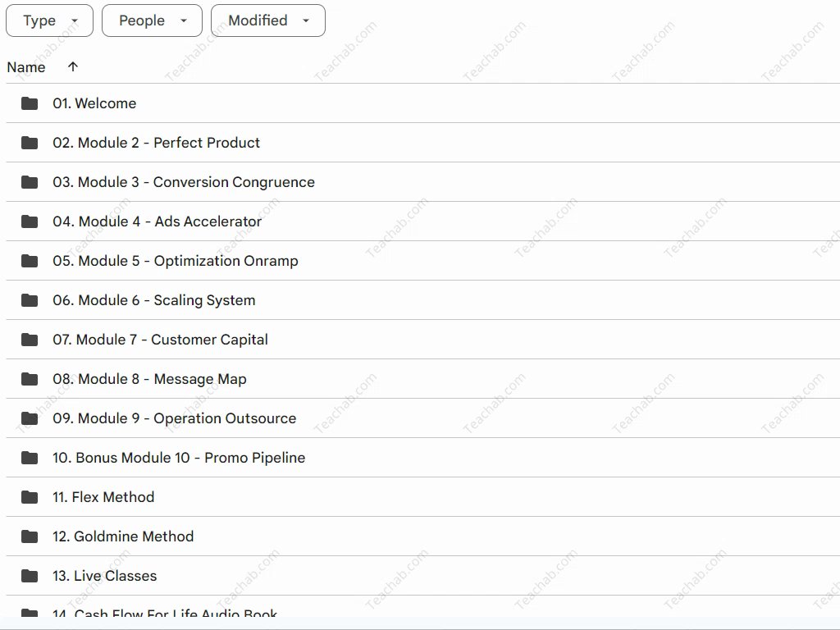Image resolution: width=840 pixels, height=630 pixels.
Task: Expand the Modified filter dropdown
Action: (x=267, y=21)
